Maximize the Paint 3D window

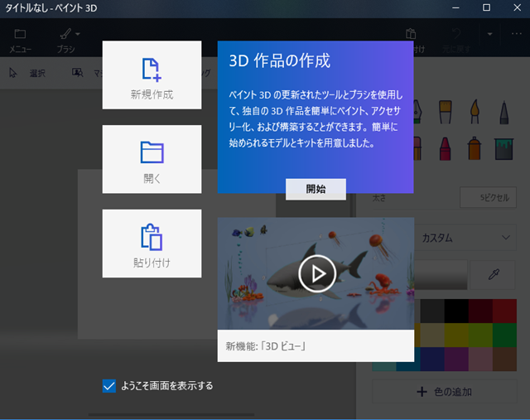coord(486,7)
